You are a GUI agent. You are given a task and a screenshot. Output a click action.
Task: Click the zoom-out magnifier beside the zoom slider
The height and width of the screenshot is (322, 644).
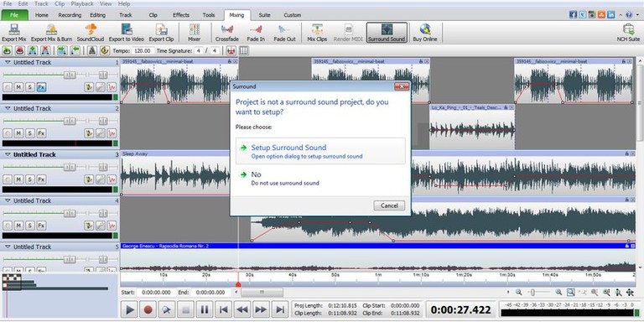(x=519, y=292)
